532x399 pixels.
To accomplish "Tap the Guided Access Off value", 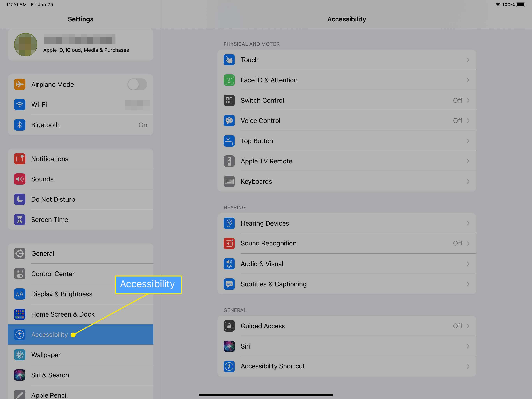I will click(457, 326).
